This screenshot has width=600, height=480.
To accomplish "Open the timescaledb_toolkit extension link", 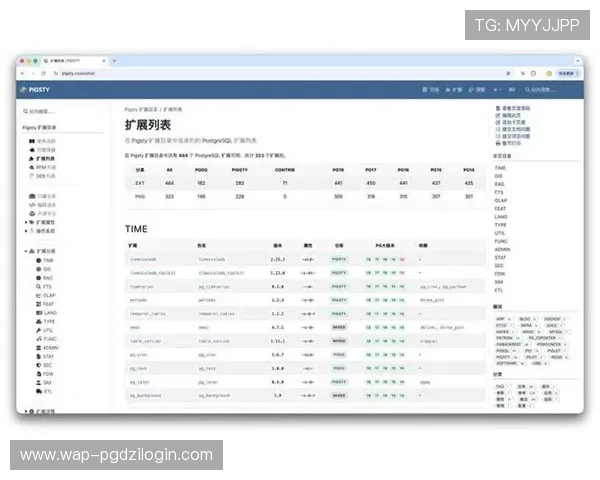I will point(153,273).
